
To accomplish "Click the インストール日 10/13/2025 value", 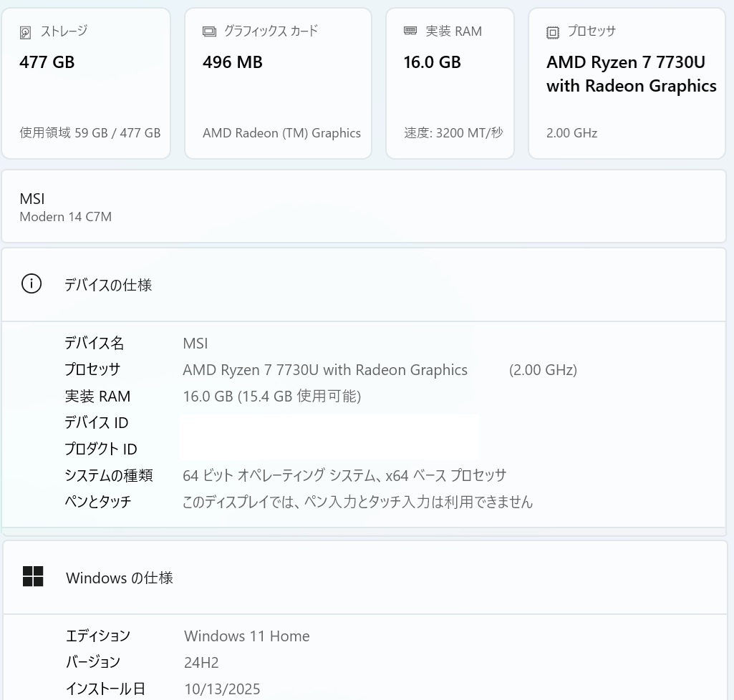I will click(x=222, y=689).
